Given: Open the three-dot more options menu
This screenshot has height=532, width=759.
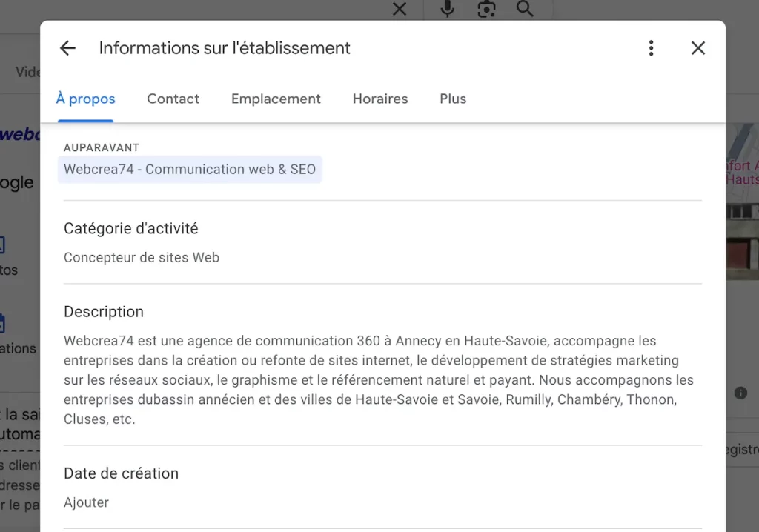Looking at the screenshot, I should pyautogui.click(x=651, y=48).
